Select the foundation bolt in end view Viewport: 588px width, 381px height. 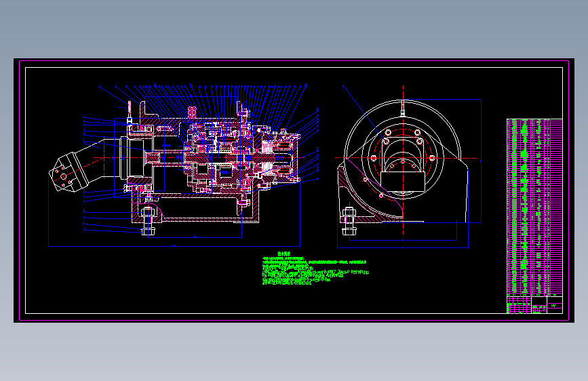coord(349,221)
